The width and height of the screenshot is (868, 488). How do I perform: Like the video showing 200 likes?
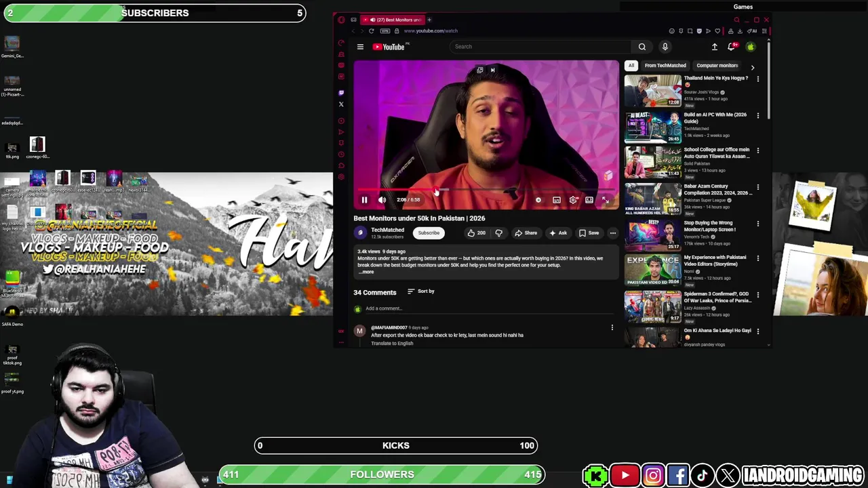coord(477,233)
